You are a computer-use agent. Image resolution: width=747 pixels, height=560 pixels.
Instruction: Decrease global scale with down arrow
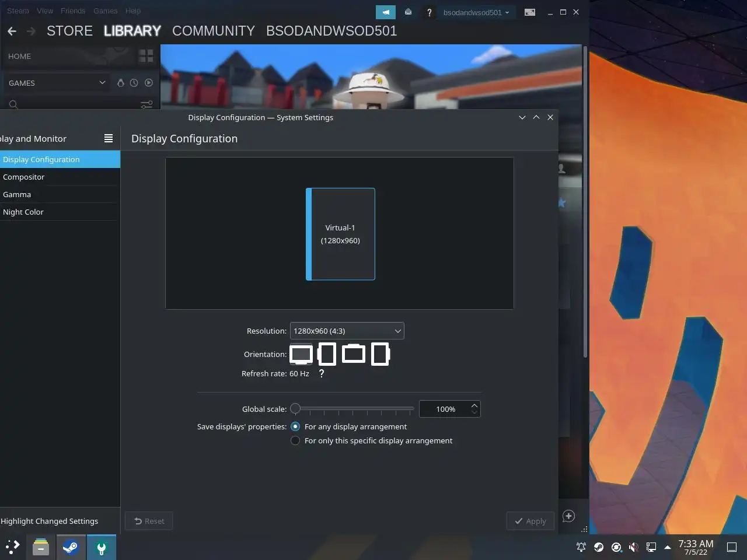tap(474, 412)
